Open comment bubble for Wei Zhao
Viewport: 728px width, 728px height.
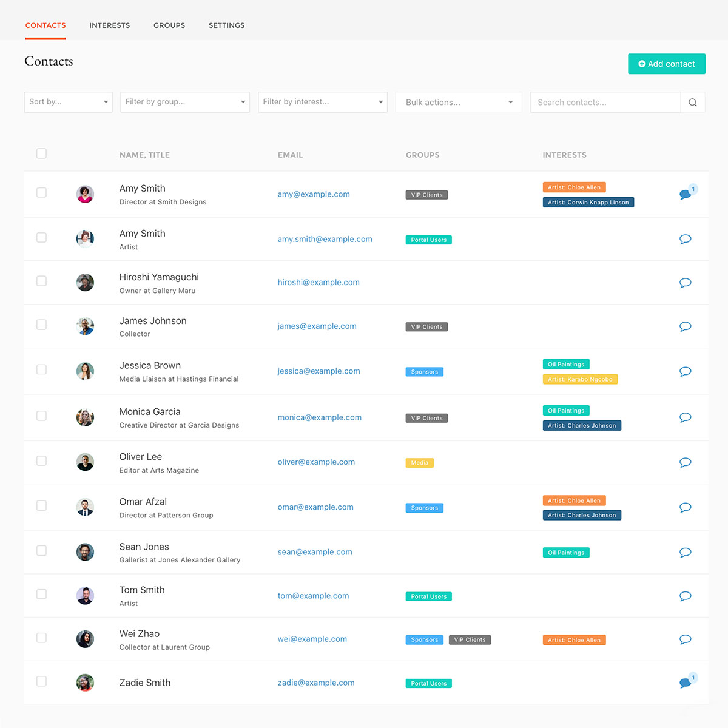tap(686, 639)
